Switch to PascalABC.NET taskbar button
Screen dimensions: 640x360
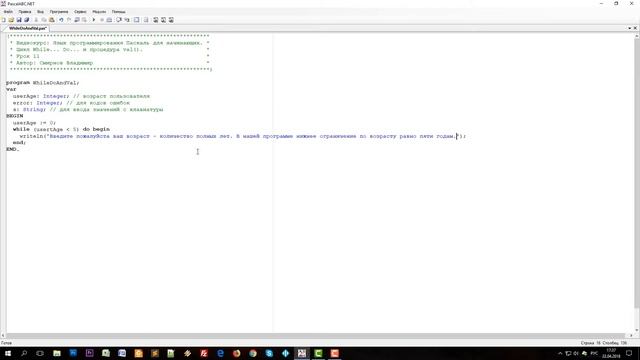[302, 353]
